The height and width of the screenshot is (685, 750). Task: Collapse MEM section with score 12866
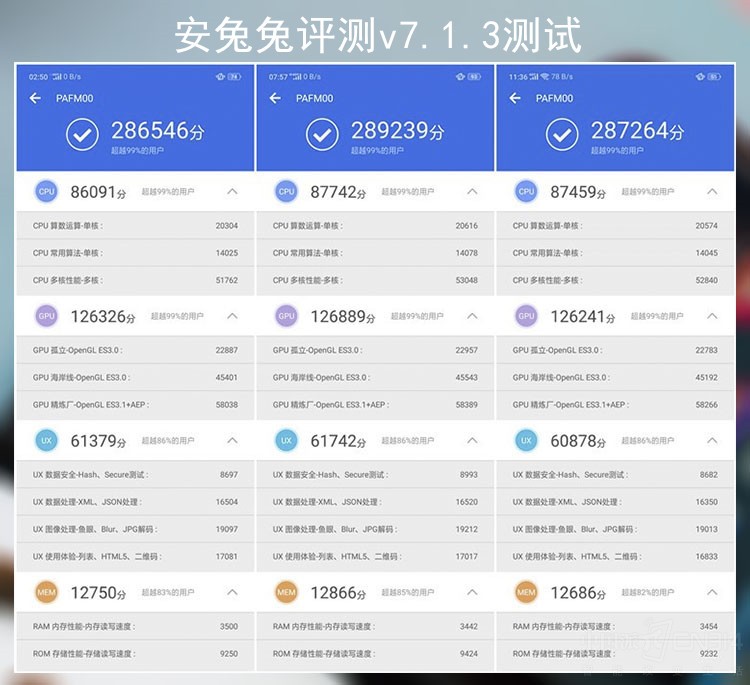[472, 592]
